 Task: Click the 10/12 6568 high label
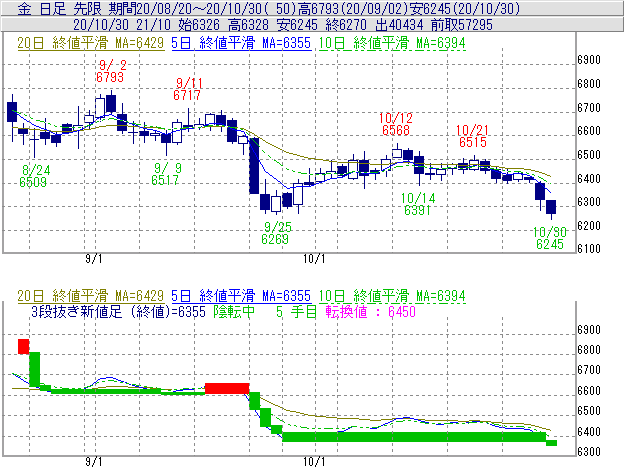tap(396, 124)
